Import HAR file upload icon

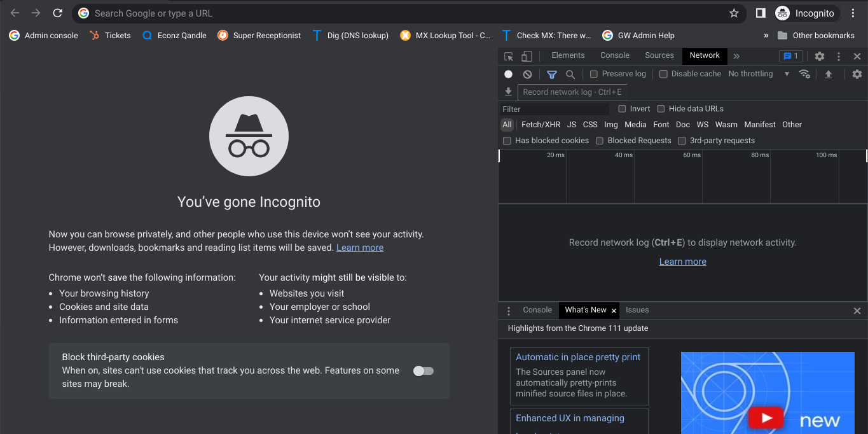(x=829, y=74)
